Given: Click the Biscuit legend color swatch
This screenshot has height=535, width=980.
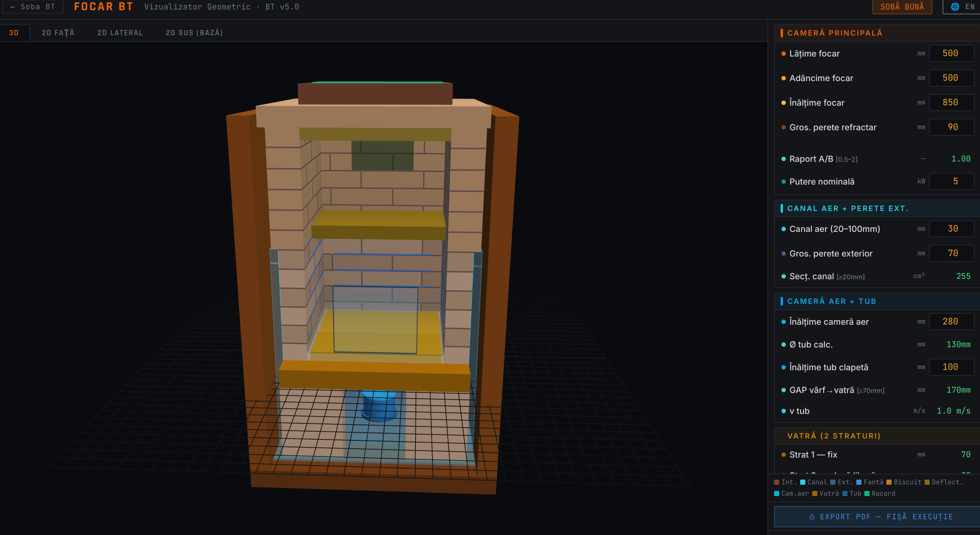Looking at the screenshot, I should (889, 482).
